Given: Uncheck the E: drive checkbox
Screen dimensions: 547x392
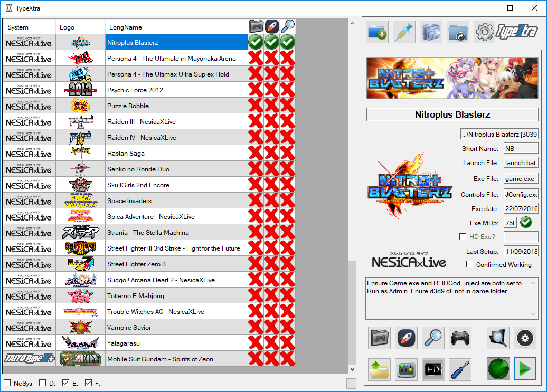Looking at the screenshot, I should (65, 383).
